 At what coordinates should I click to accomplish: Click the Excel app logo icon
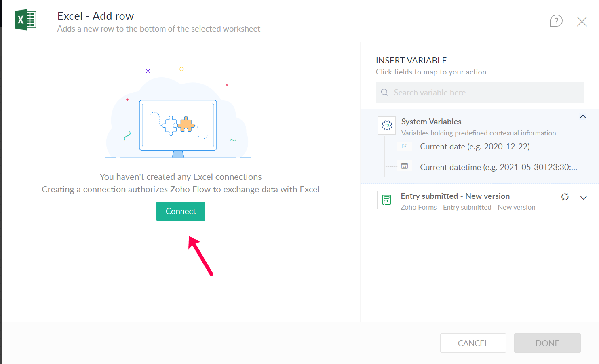click(x=25, y=20)
